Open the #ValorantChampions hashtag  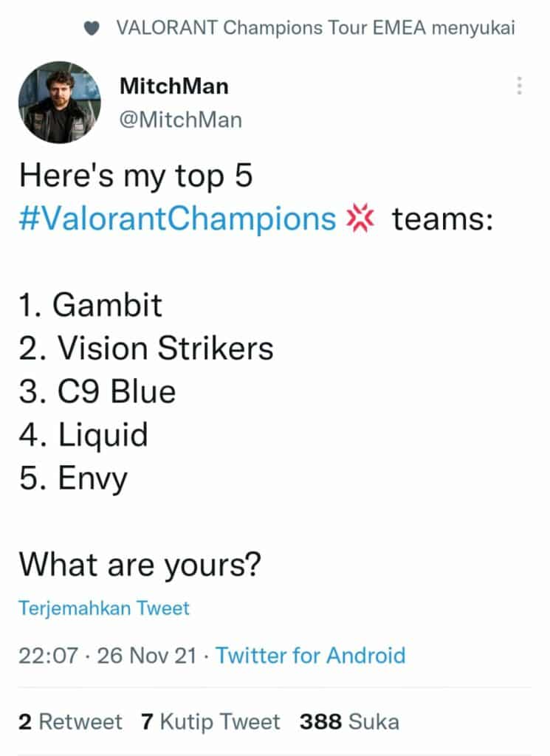pos(177,219)
